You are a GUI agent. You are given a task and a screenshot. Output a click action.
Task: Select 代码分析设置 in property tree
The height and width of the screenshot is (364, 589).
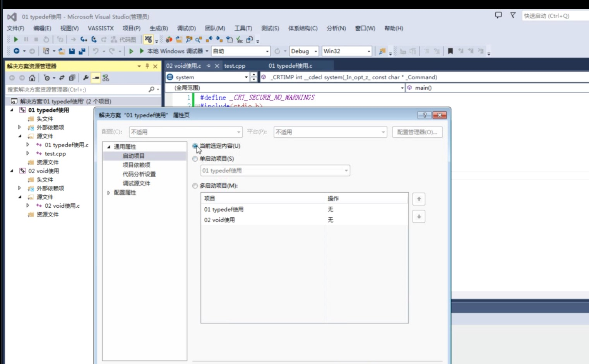tap(139, 174)
